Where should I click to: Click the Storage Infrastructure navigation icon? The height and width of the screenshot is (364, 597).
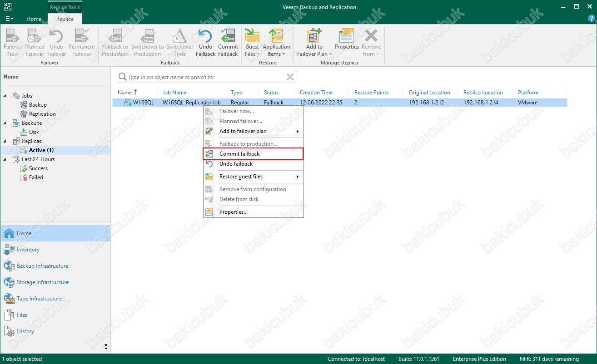pyautogui.click(x=9, y=282)
